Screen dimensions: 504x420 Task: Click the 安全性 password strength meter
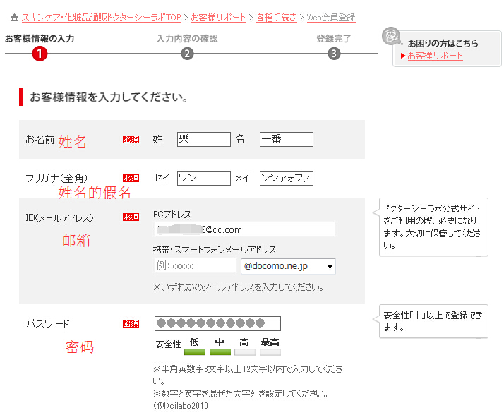click(x=232, y=347)
